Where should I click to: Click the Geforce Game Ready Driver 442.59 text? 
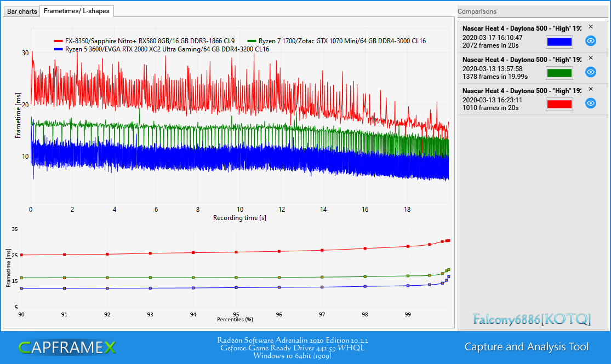[x=292, y=348]
